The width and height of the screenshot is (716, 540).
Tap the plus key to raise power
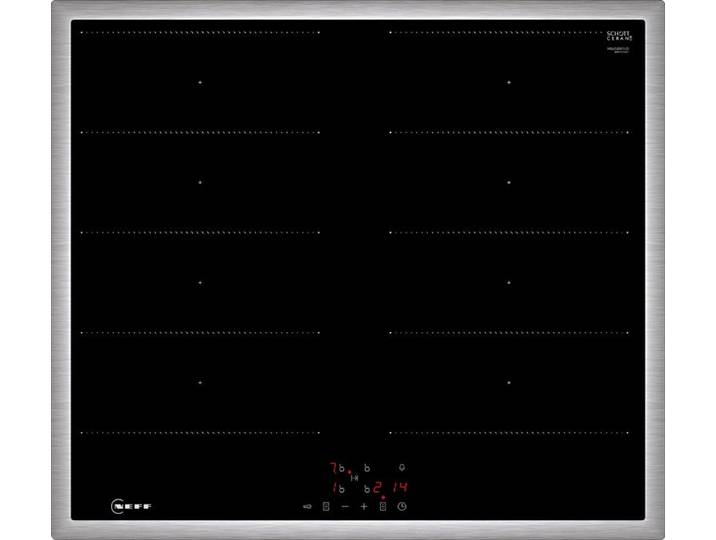click(x=364, y=506)
